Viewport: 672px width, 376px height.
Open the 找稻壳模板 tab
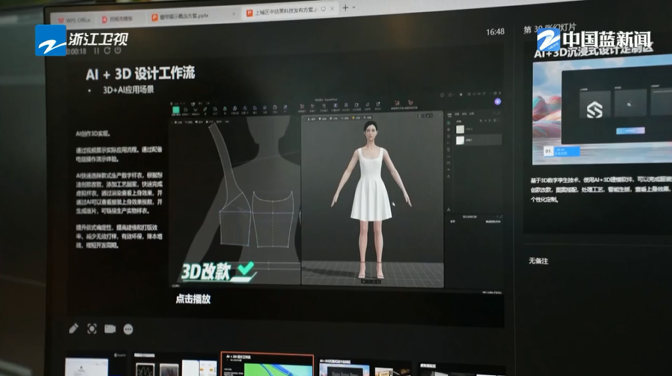117,19
